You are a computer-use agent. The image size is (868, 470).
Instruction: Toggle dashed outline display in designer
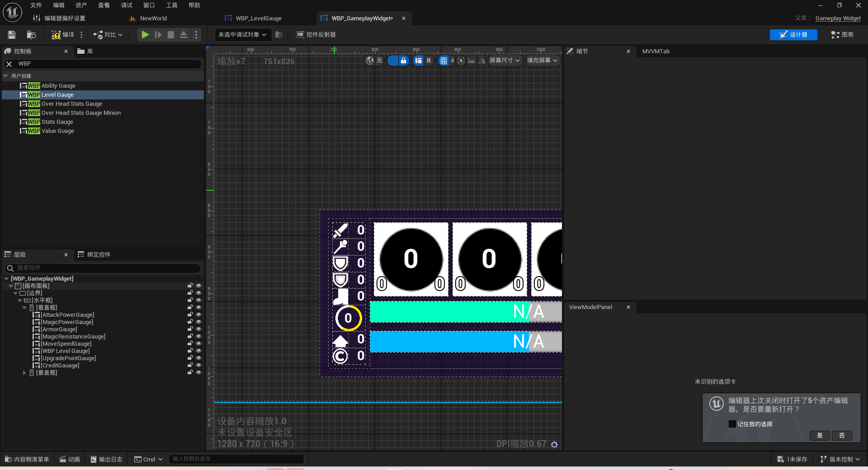tap(393, 61)
